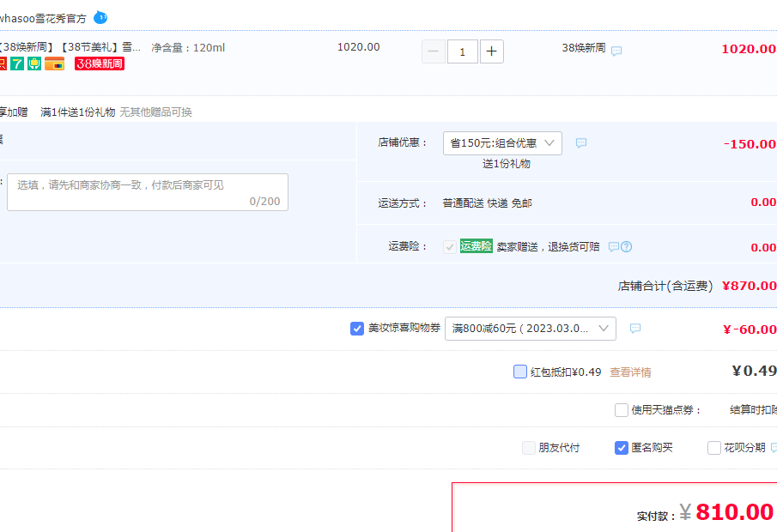Click the comment icon next to 退换货可赔
Image resolution: width=777 pixels, height=532 pixels.
pos(614,246)
